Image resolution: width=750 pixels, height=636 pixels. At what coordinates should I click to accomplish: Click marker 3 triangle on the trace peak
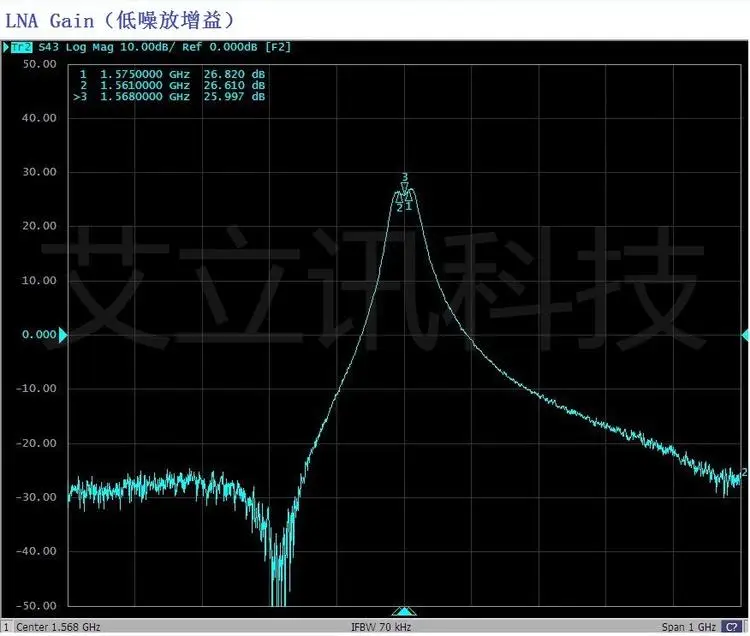click(x=405, y=186)
